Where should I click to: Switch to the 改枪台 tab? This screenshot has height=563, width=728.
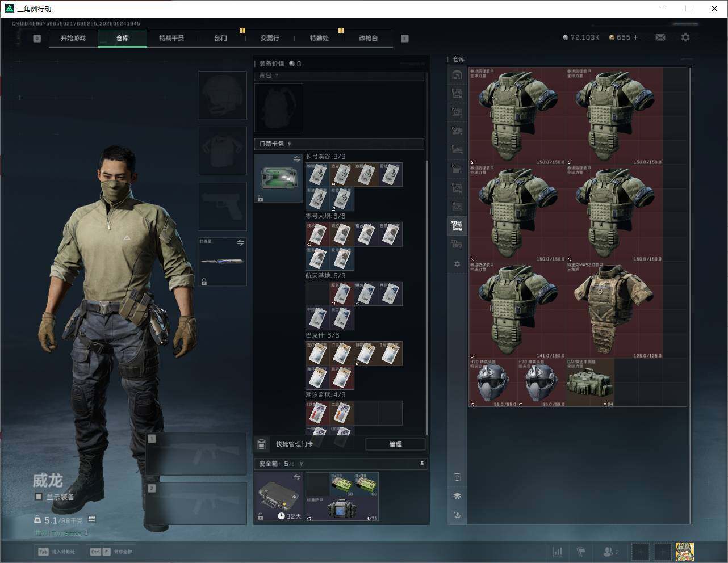(368, 38)
